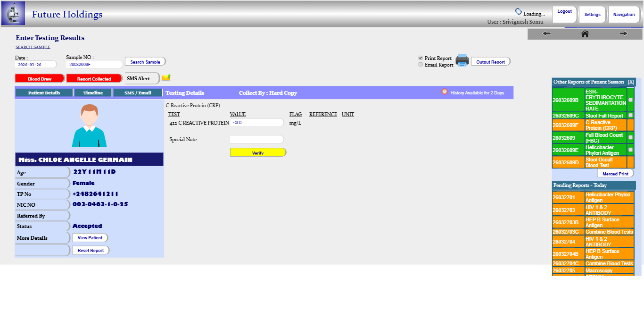Image resolution: width=644 pixels, height=320 pixels.
Task: Click the patient avatar image
Action: [90, 126]
